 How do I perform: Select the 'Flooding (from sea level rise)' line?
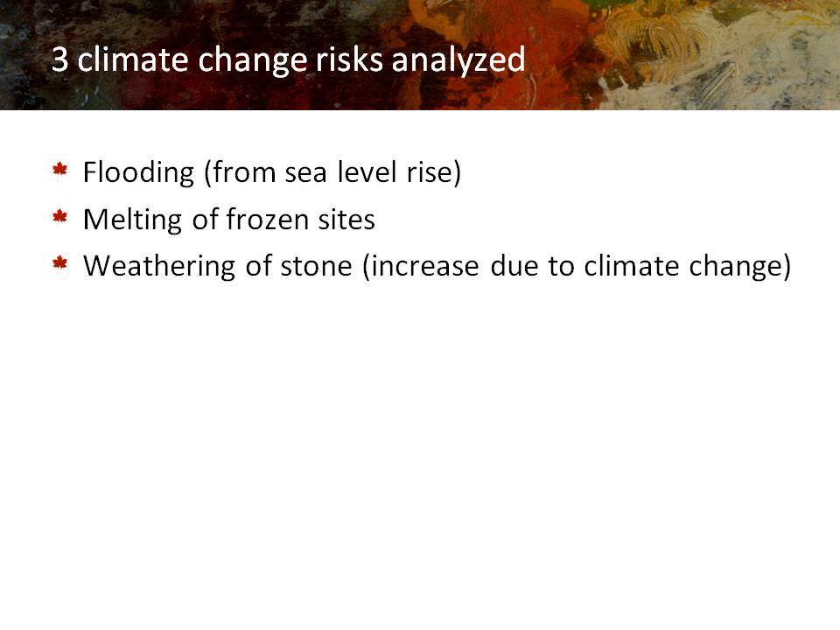pyautogui.click(x=272, y=173)
